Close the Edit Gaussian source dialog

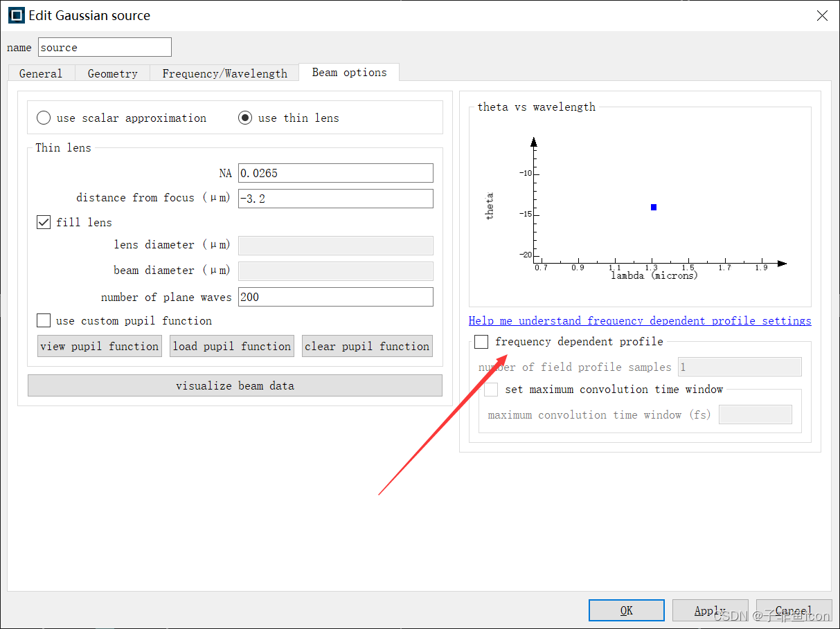[x=822, y=15]
